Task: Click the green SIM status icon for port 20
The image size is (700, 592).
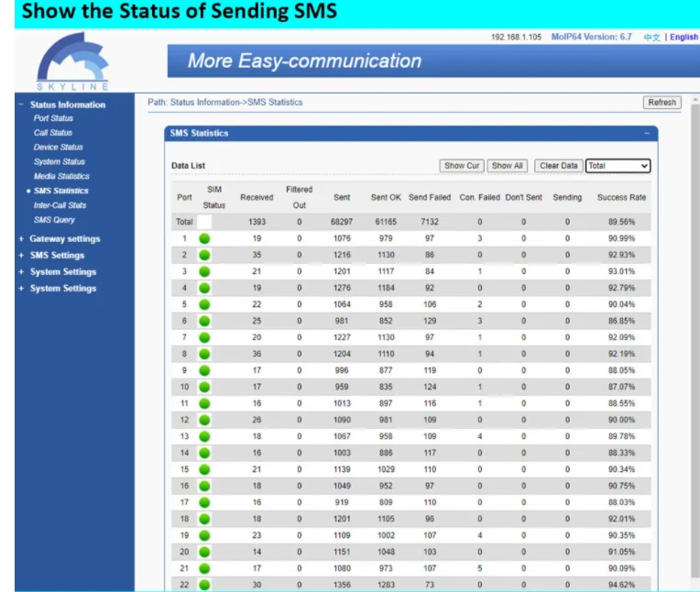Action: pos(204,552)
